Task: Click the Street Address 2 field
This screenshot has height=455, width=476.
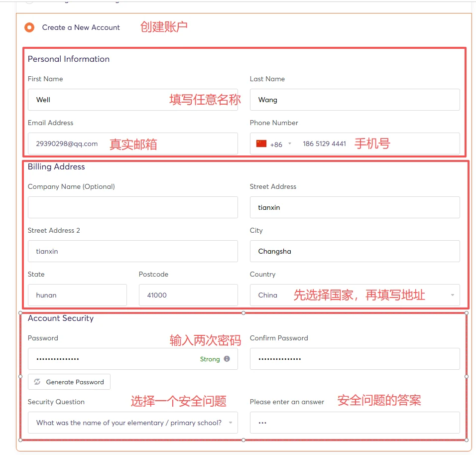Action: point(132,251)
